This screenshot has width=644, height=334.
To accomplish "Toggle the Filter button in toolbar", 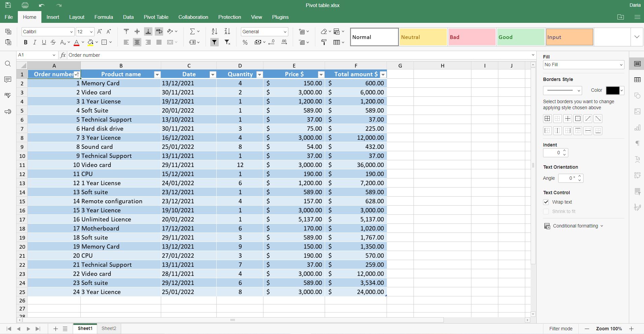I will pos(214,42).
